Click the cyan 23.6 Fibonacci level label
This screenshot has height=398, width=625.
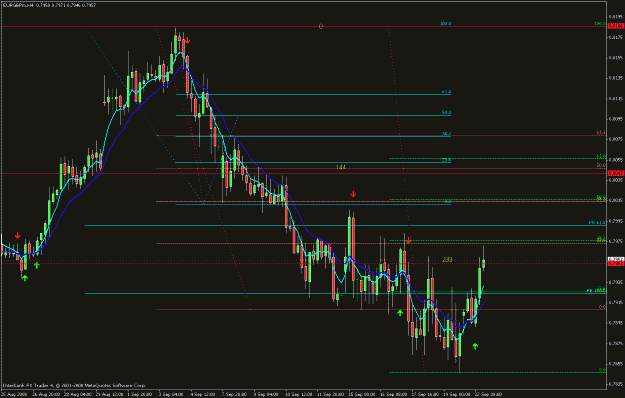(446, 160)
